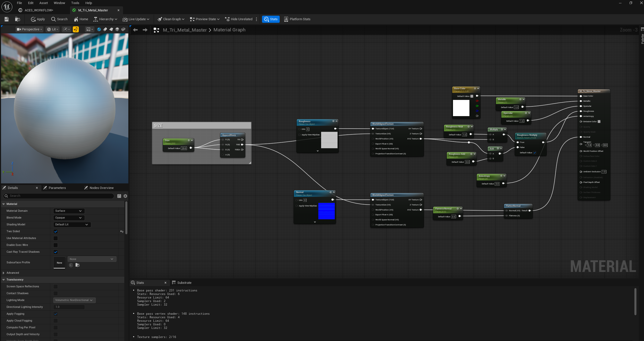This screenshot has height=341, width=644.
Task: Enable Use Material Attributes
Action: point(56,238)
